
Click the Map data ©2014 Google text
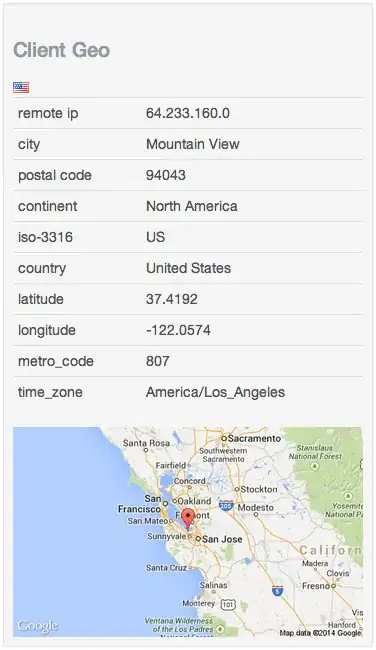pos(320,633)
